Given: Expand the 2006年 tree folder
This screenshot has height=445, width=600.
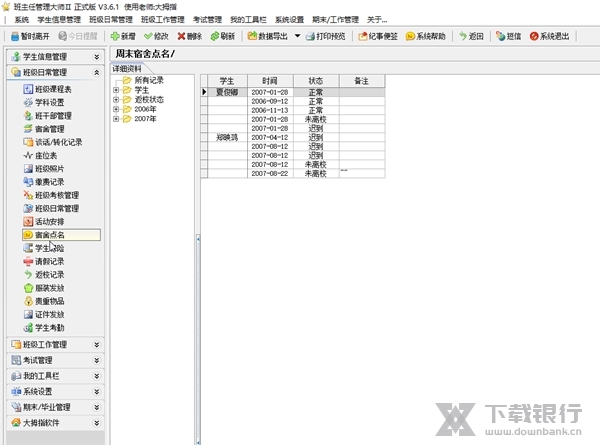Looking at the screenshot, I should (116, 109).
